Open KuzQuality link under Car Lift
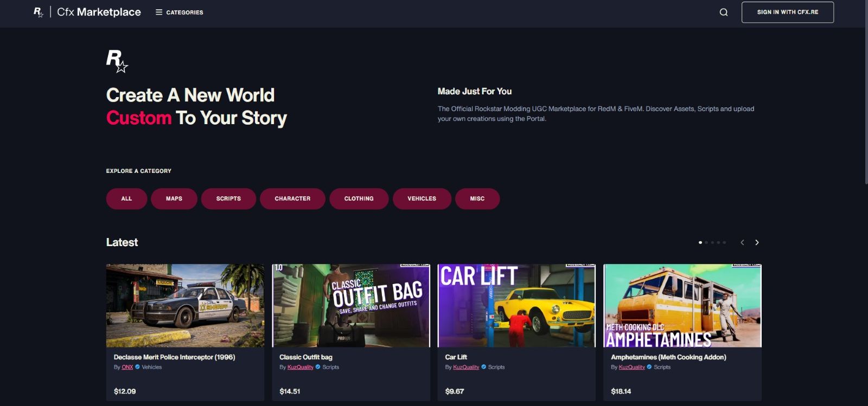 click(466, 367)
